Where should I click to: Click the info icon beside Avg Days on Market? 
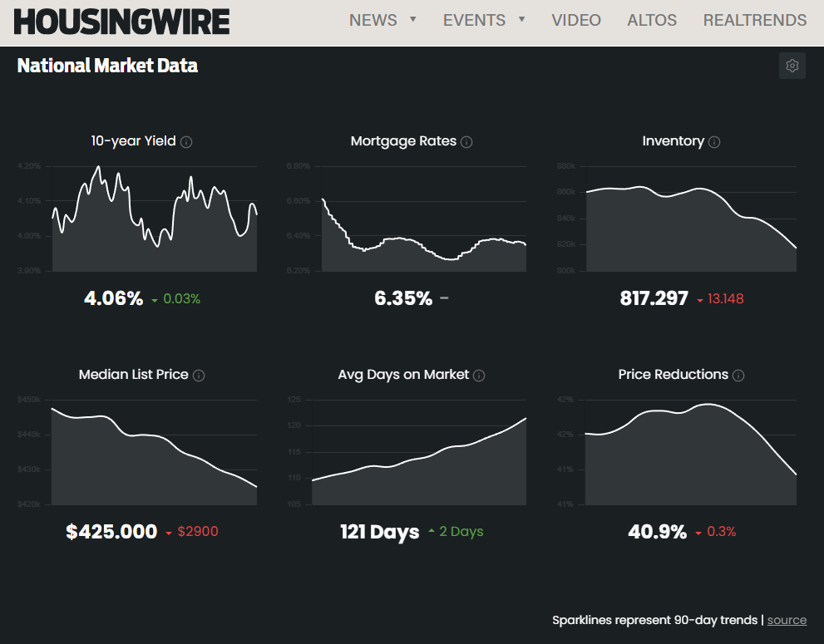coord(479,376)
